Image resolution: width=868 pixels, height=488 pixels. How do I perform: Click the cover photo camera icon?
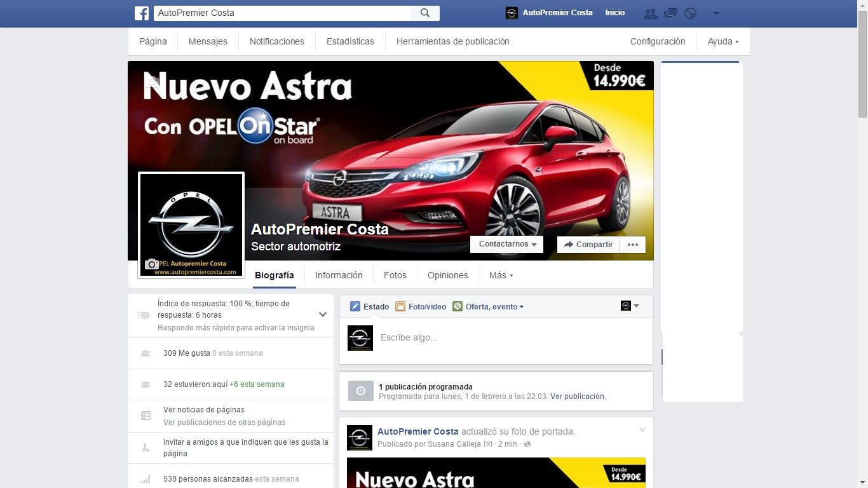(x=153, y=81)
